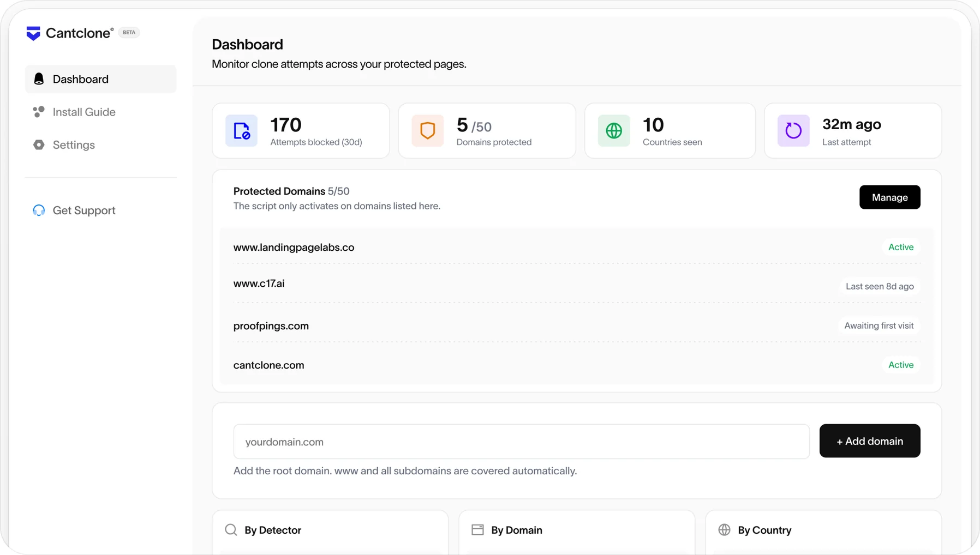Screen dimensions: 980x555
Task: Click the Add domain button
Action: coord(870,441)
